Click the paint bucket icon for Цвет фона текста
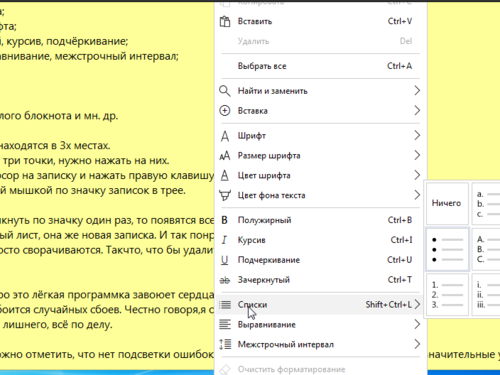This screenshot has width=500, height=375. tap(225, 195)
